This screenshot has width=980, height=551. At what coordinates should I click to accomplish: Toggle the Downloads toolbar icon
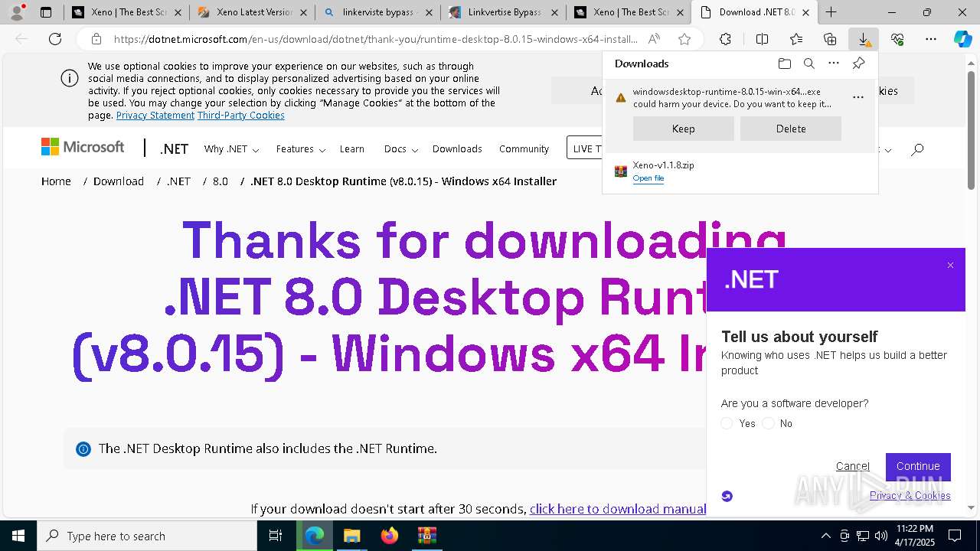click(864, 40)
